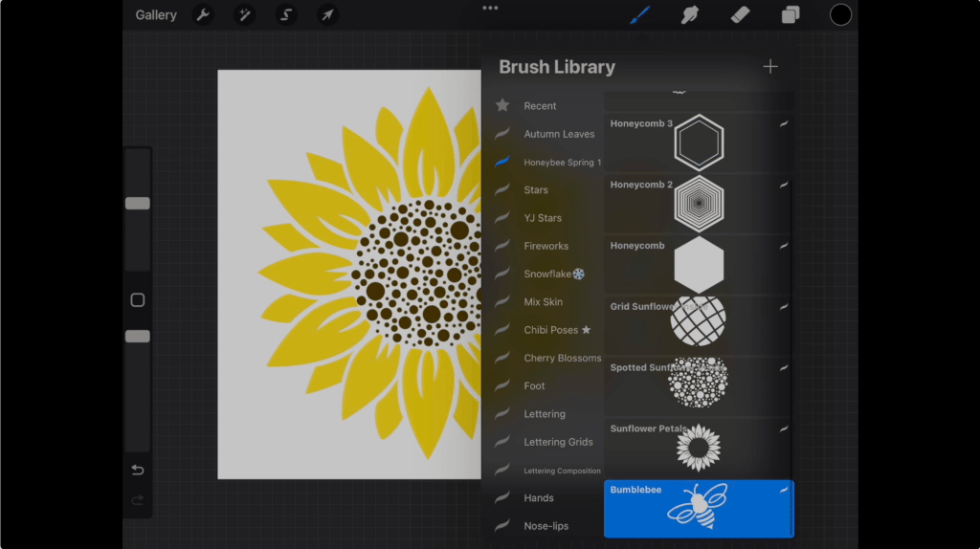Toggle the square modify button in sidebar
The width and height of the screenshot is (980, 549).
(x=137, y=300)
